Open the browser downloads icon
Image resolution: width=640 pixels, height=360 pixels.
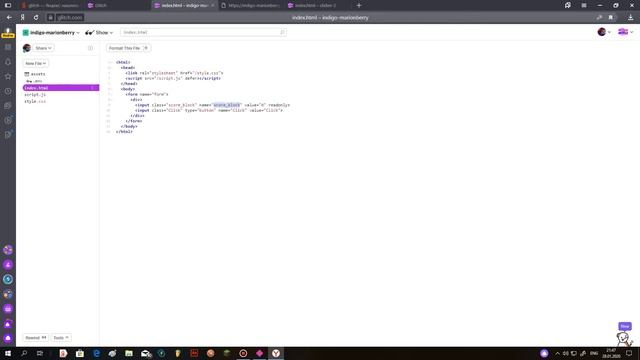631,18
